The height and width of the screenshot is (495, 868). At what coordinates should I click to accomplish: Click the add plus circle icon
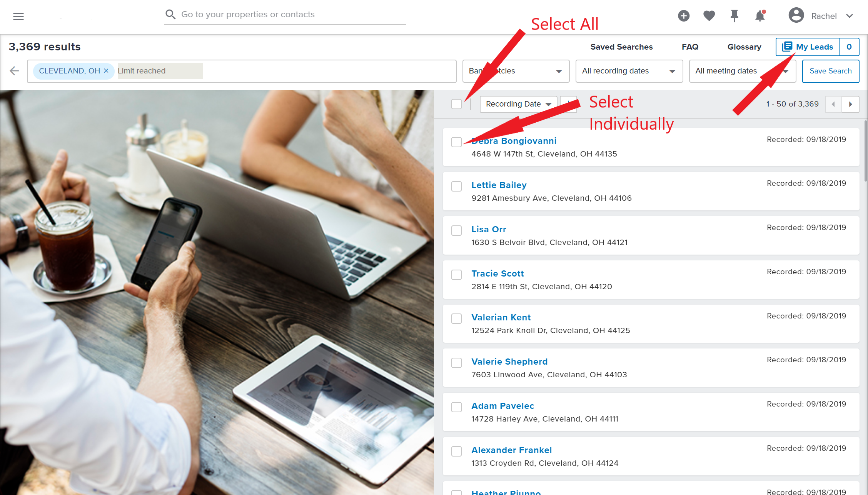684,16
